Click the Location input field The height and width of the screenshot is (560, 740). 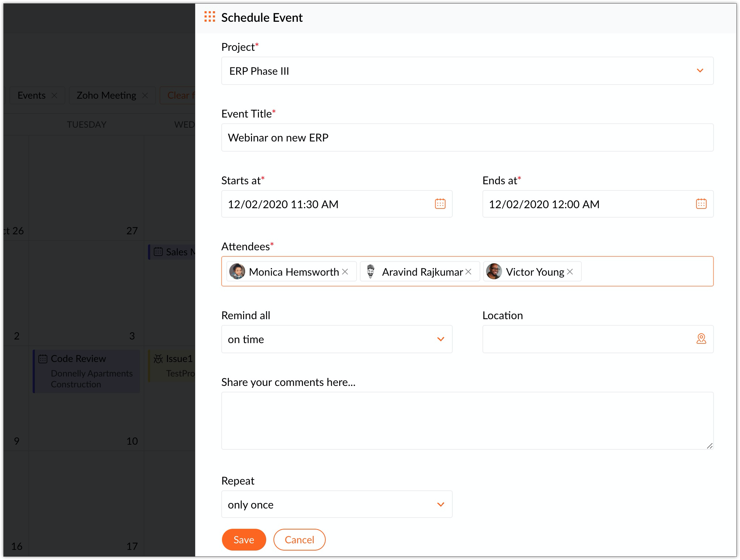click(588, 339)
